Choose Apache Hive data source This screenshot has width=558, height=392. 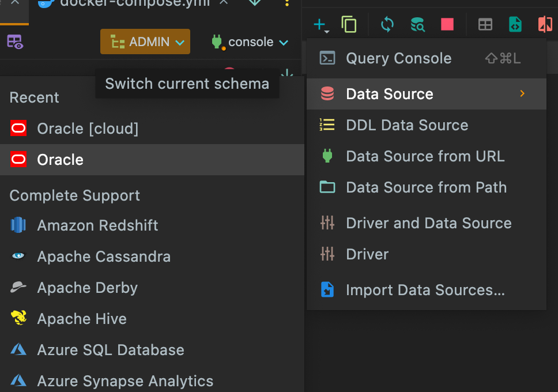pyautogui.click(x=152, y=319)
